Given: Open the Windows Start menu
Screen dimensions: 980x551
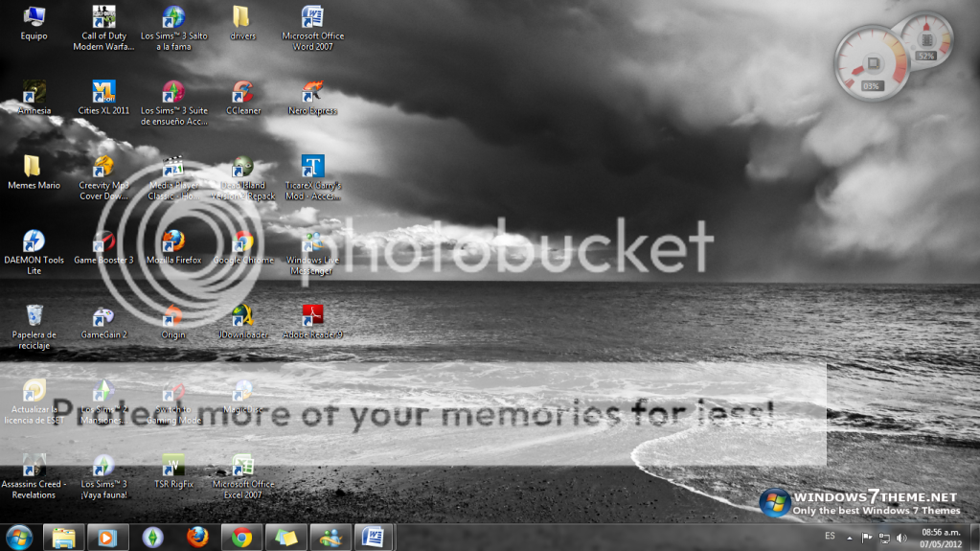Looking at the screenshot, I should pyautogui.click(x=19, y=537).
